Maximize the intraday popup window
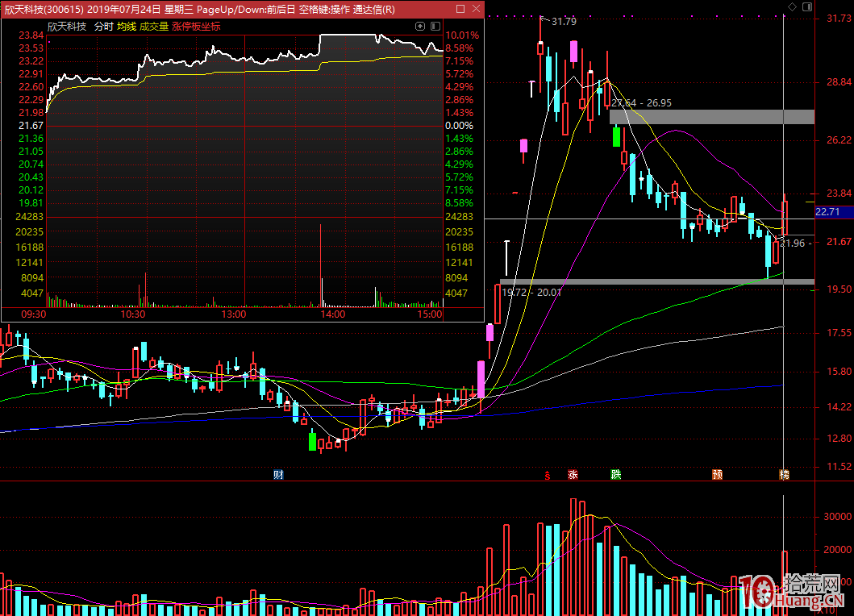854x616 pixels. [460, 9]
